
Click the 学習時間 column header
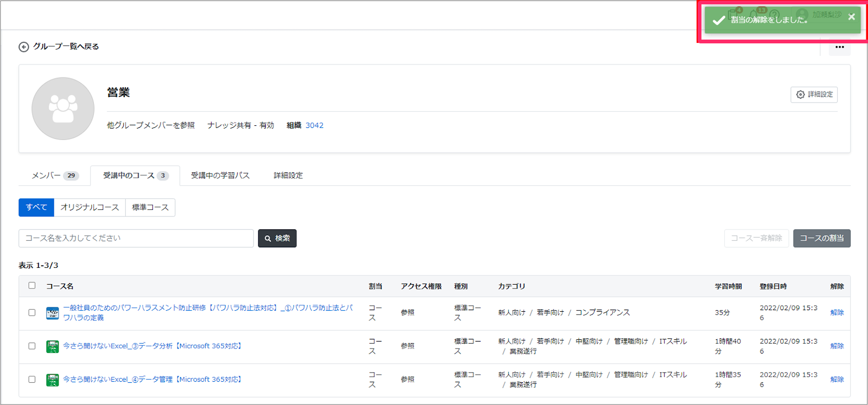coord(729,286)
